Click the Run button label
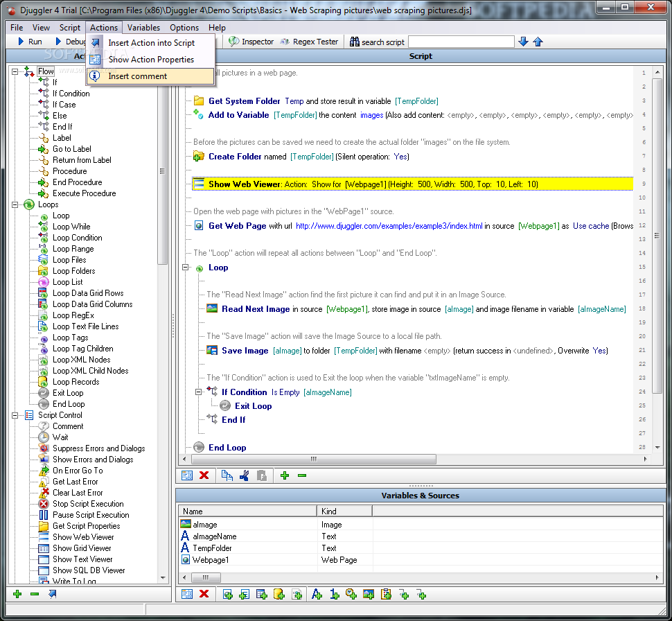 coord(35,42)
